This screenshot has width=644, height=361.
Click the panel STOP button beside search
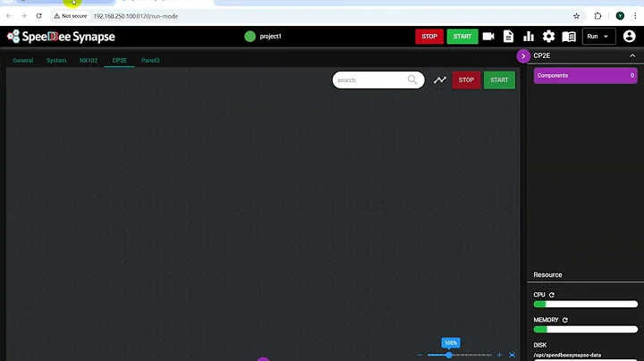pos(466,80)
